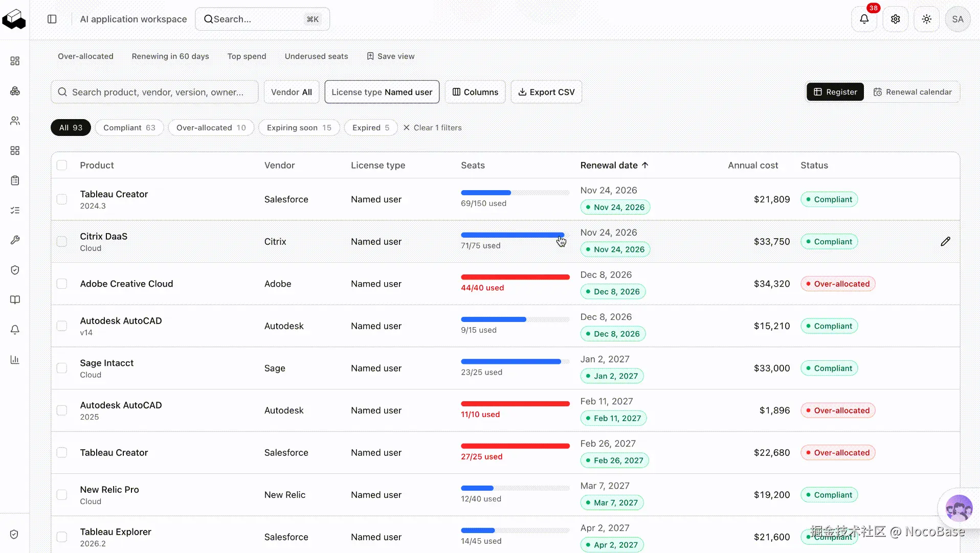
Task: Open notifications bell with 38 badge
Action: pyautogui.click(x=864, y=19)
